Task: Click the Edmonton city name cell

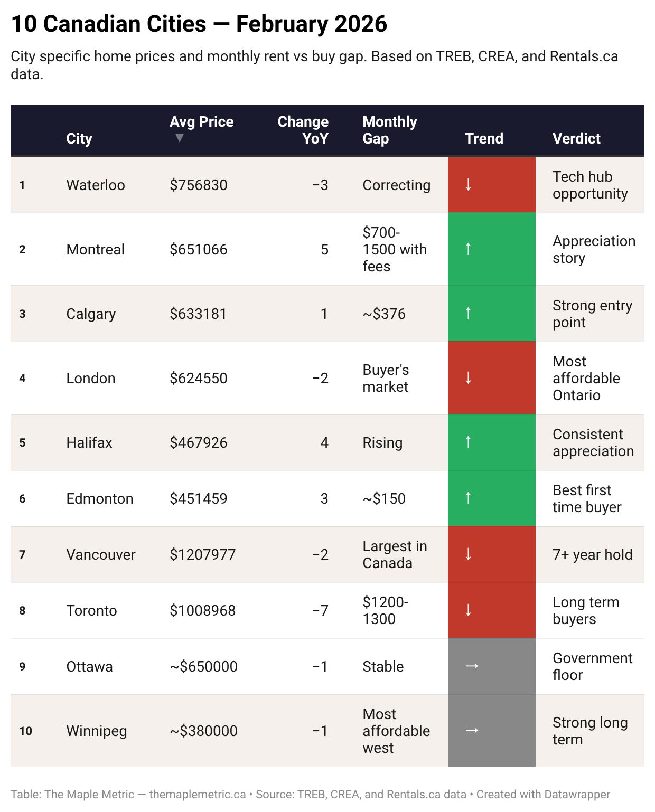Action: 100,498
